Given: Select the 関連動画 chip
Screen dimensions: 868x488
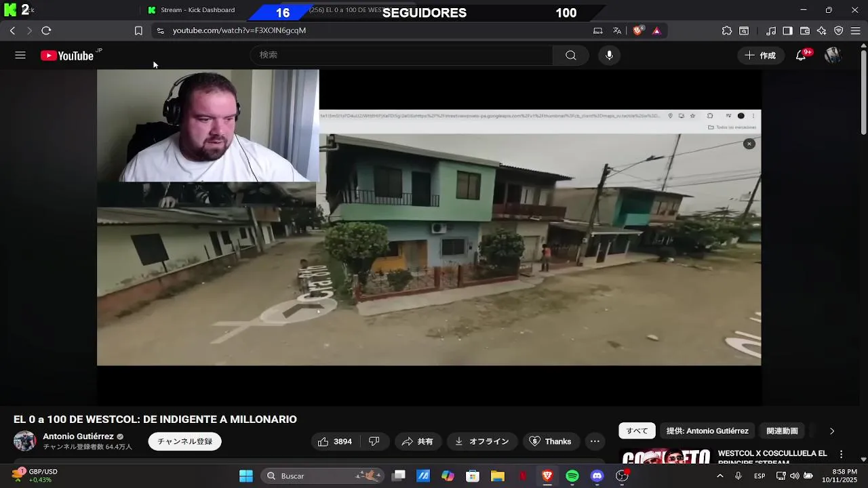Looking at the screenshot, I should pos(782,431).
